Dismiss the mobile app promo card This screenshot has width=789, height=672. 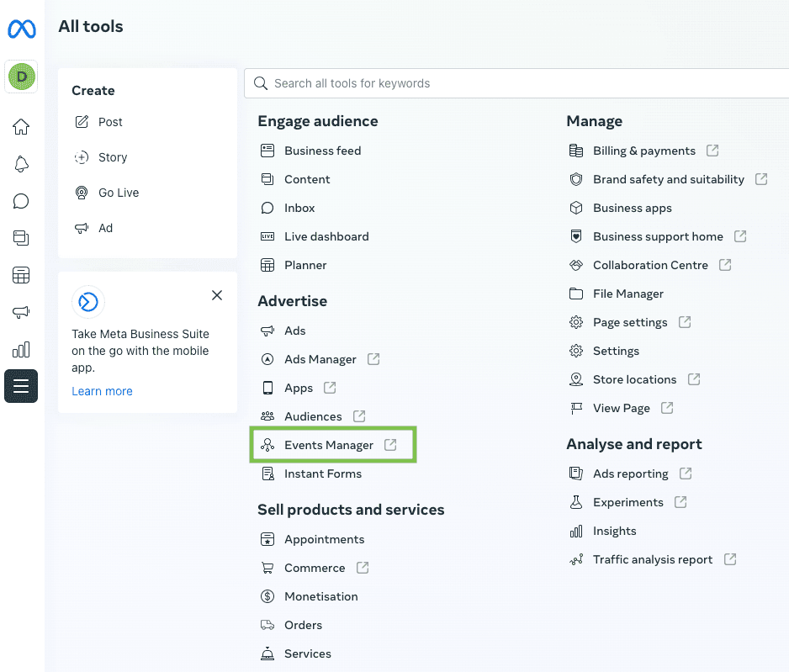[x=217, y=295]
